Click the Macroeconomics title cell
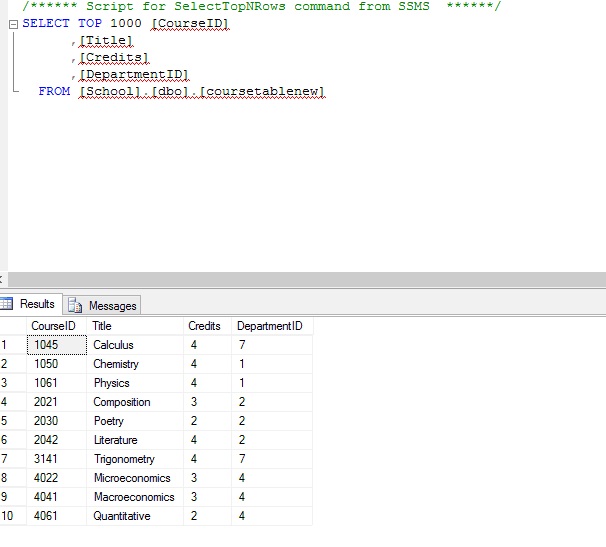Image resolution: width=606 pixels, height=547 pixels. tap(135, 496)
